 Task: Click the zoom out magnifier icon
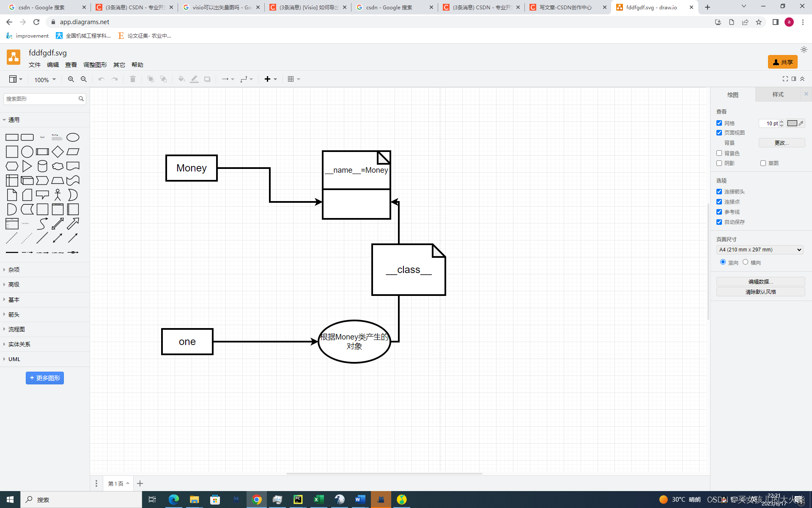(x=84, y=79)
